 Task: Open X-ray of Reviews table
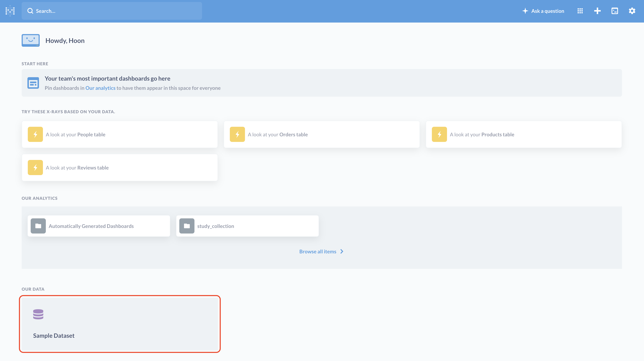pos(120,168)
